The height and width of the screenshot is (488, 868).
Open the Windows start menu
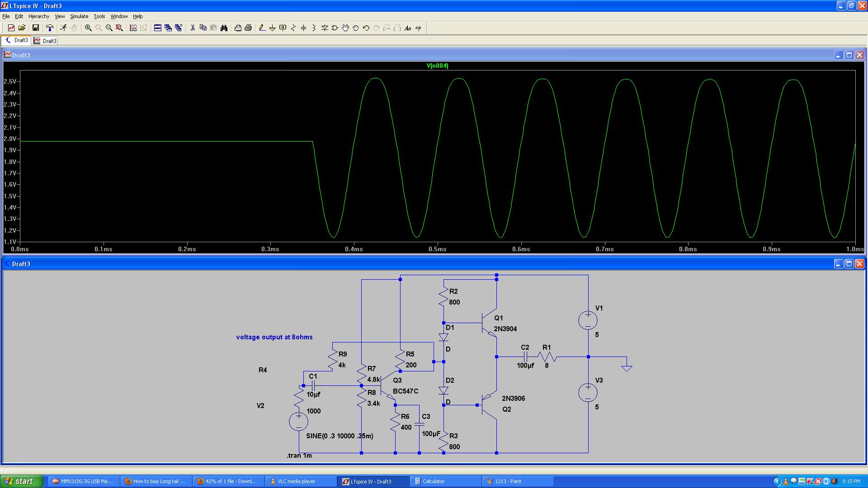point(21,481)
